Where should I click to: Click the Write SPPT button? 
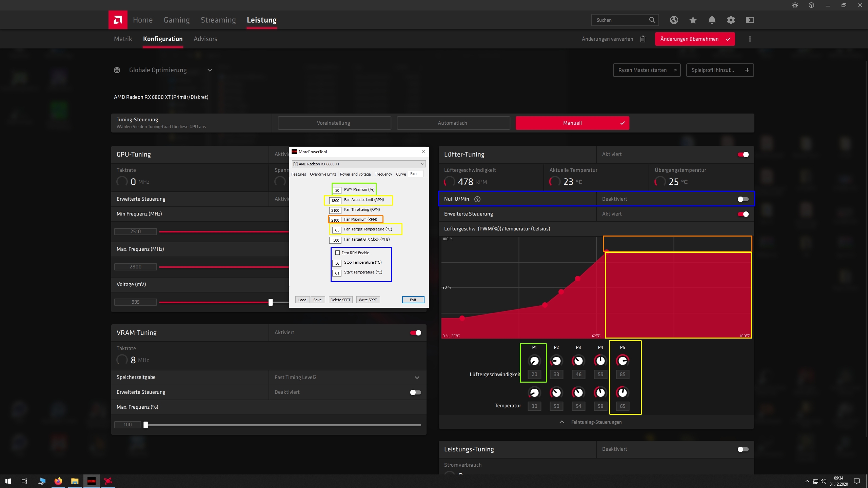368,300
